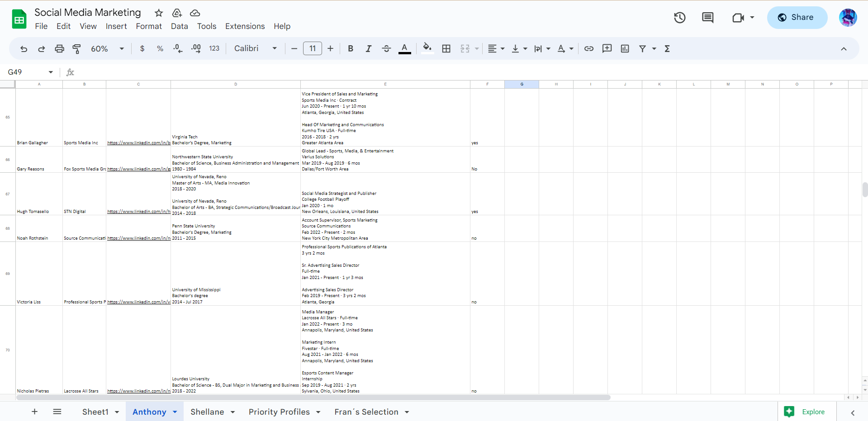Apply percent format
868x421 pixels.
click(x=160, y=49)
